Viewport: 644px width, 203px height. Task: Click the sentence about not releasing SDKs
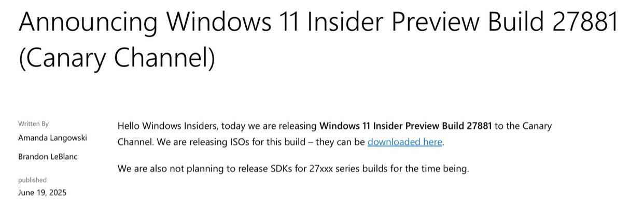[293, 169]
